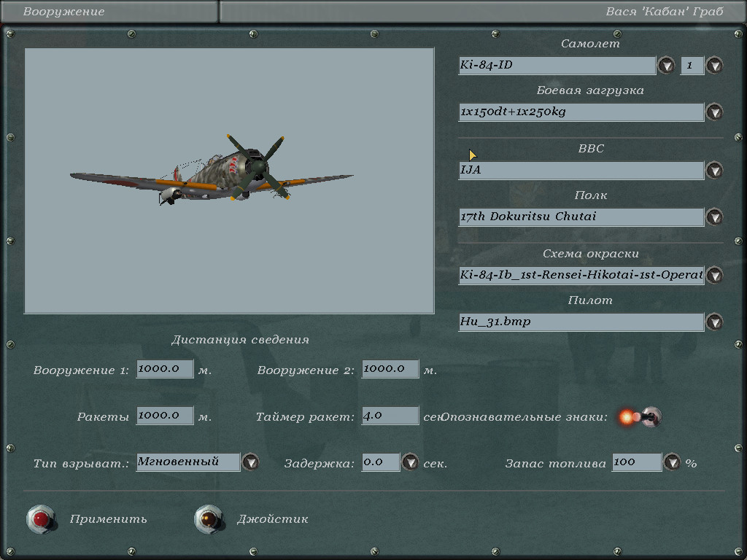Click the Джойстик round button icon

pos(208,518)
